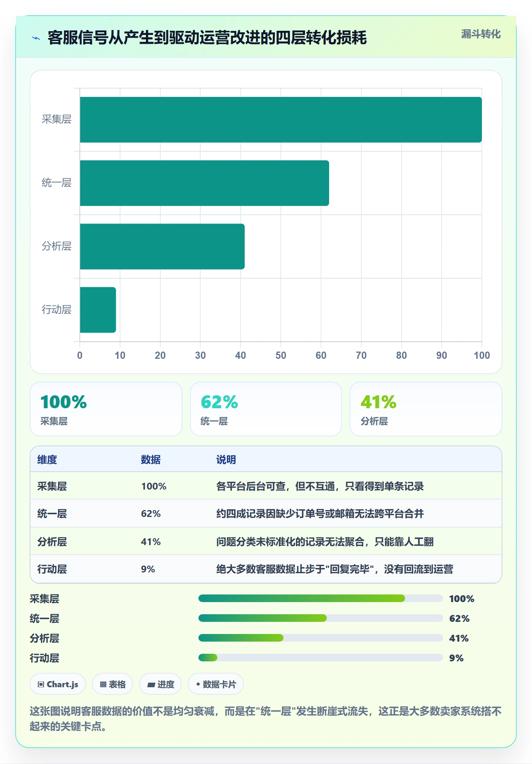Select the 62% 统一层 data card
This screenshot has width=532, height=764.
tap(266, 409)
